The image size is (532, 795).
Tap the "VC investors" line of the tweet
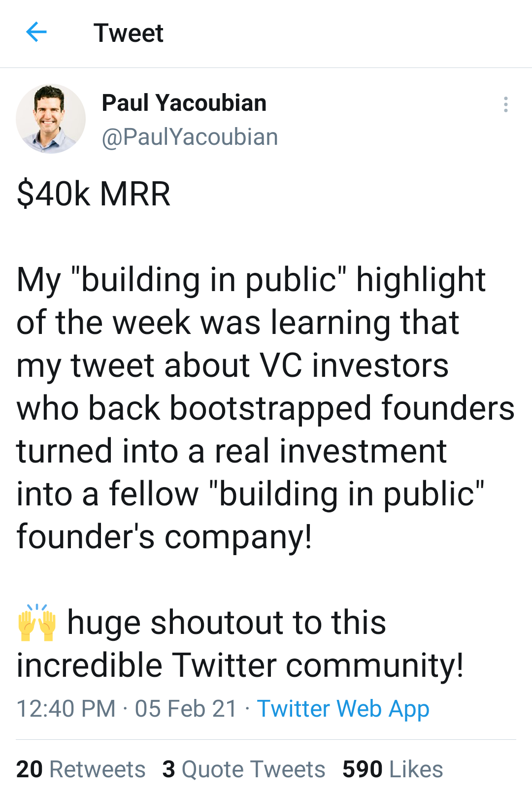[x=233, y=365]
